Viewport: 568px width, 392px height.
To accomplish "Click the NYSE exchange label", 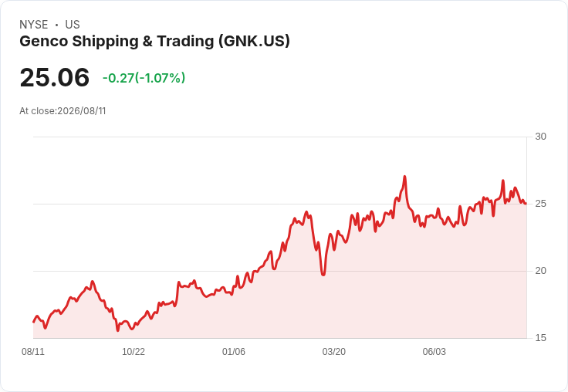I will pyautogui.click(x=34, y=25).
